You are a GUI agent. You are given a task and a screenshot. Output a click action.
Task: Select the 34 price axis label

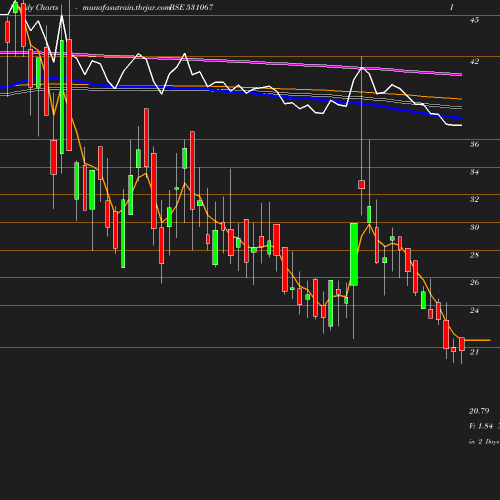coord(474,172)
